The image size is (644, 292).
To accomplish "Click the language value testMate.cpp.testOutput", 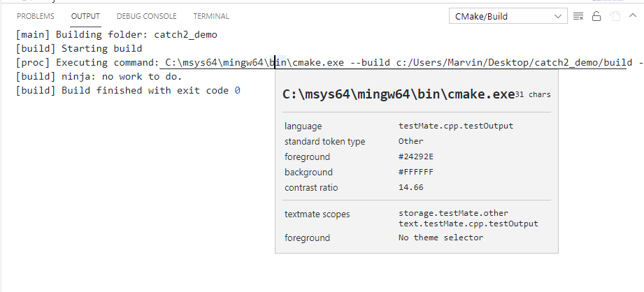I will point(456,126).
